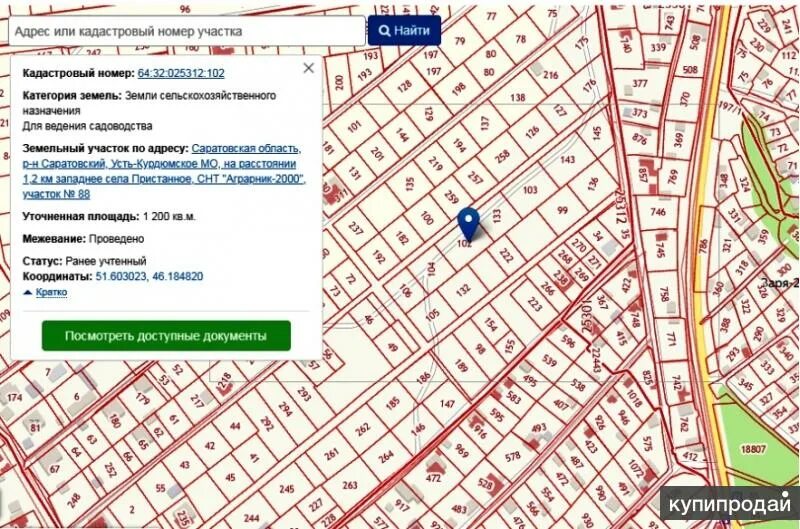Select parcel 216 on the map

[551, 75]
